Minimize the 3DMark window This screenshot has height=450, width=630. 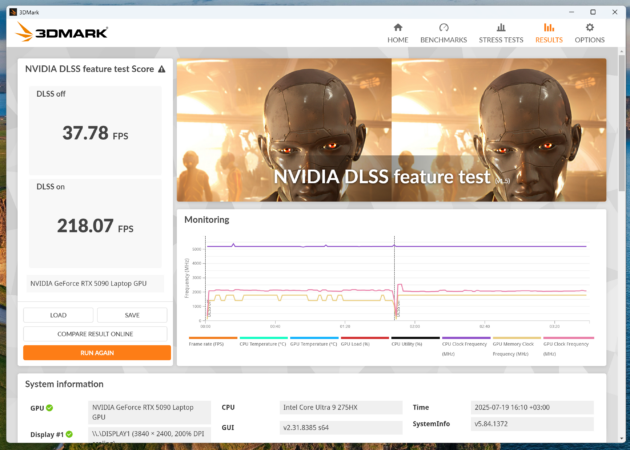click(571, 12)
